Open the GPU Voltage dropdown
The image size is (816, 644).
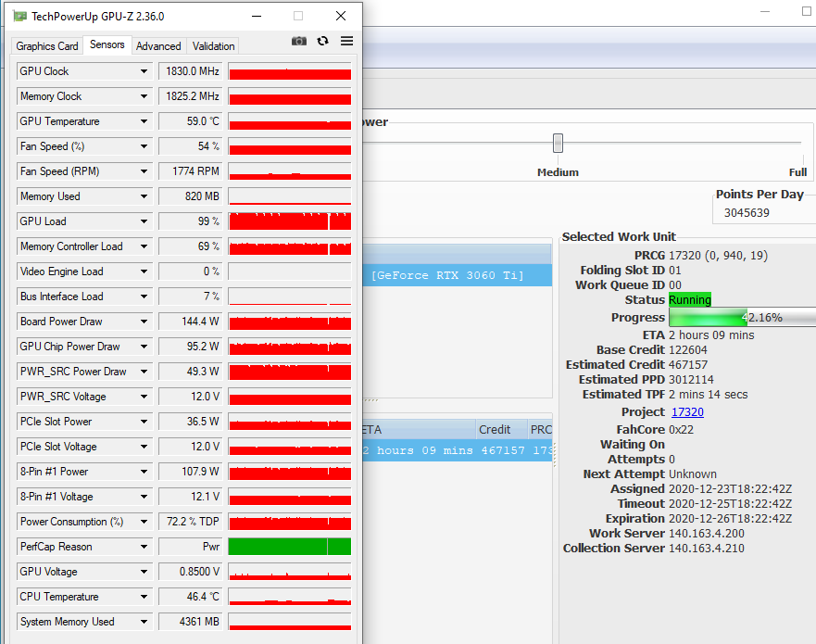[144, 571]
